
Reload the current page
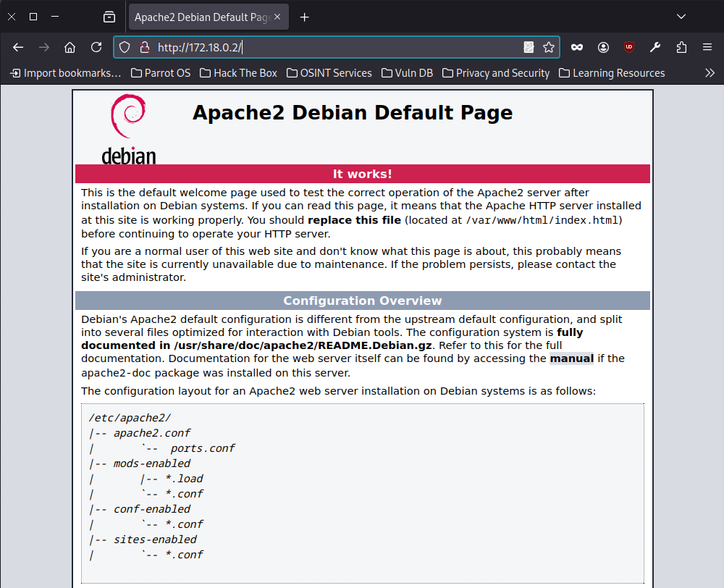tap(96, 47)
